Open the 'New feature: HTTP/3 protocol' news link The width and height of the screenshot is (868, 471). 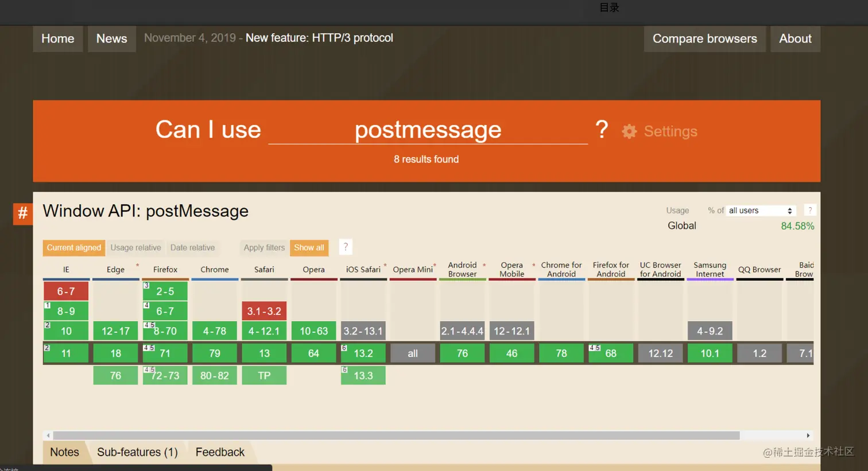319,38
